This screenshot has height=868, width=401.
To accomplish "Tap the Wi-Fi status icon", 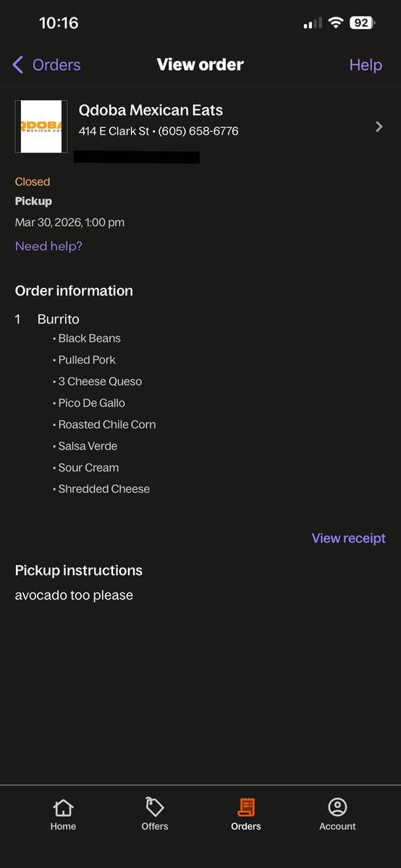I will [x=335, y=23].
